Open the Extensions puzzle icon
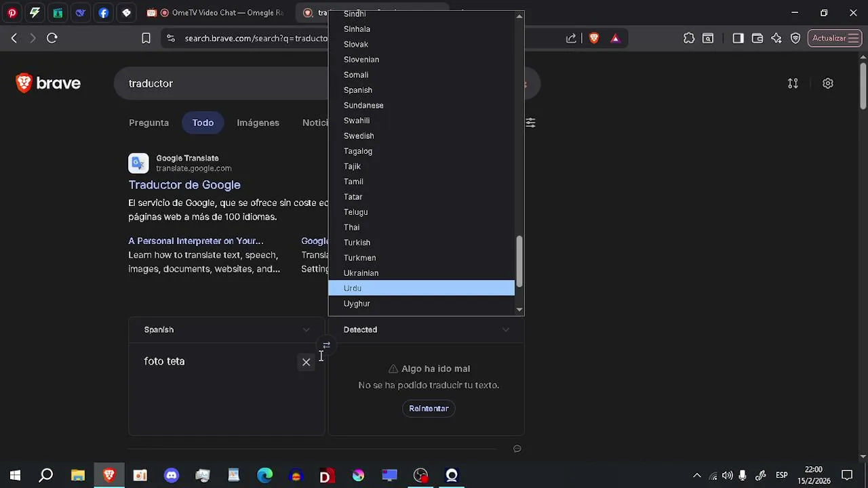 689,39
